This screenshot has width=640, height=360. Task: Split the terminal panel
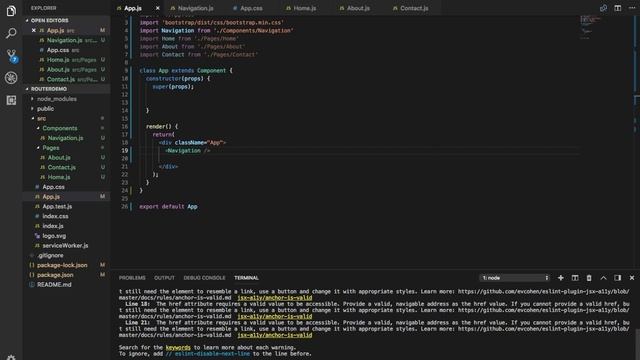(x=575, y=278)
